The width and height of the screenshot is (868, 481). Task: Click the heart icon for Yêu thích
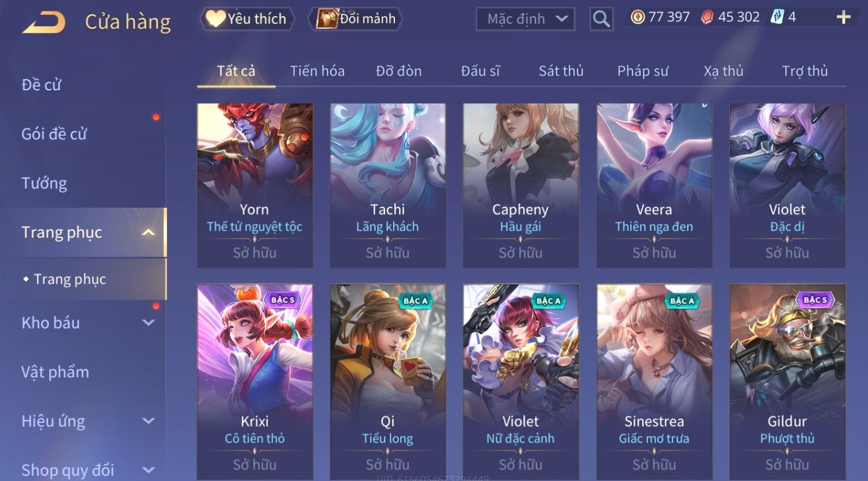coord(215,19)
